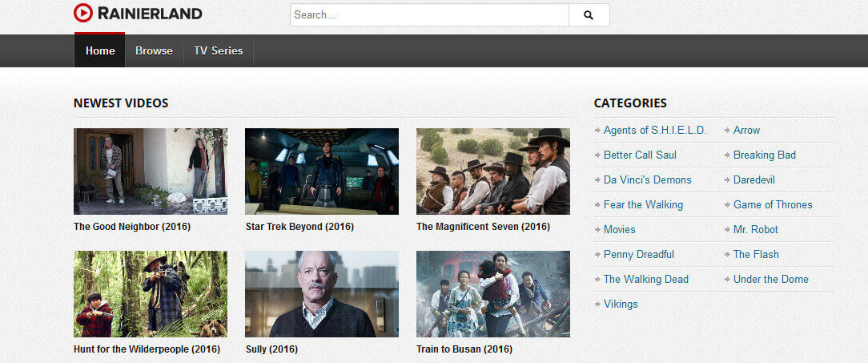Open the TV Series tab
Image resolution: width=868 pixels, height=363 pixels.
tap(218, 50)
